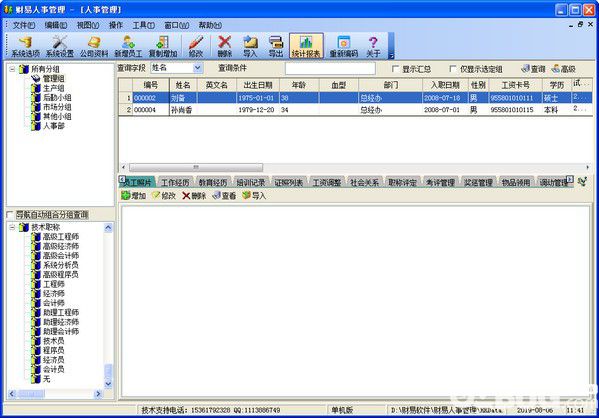
Task: Switch to the 工作经历 tab
Action: [175, 183]
